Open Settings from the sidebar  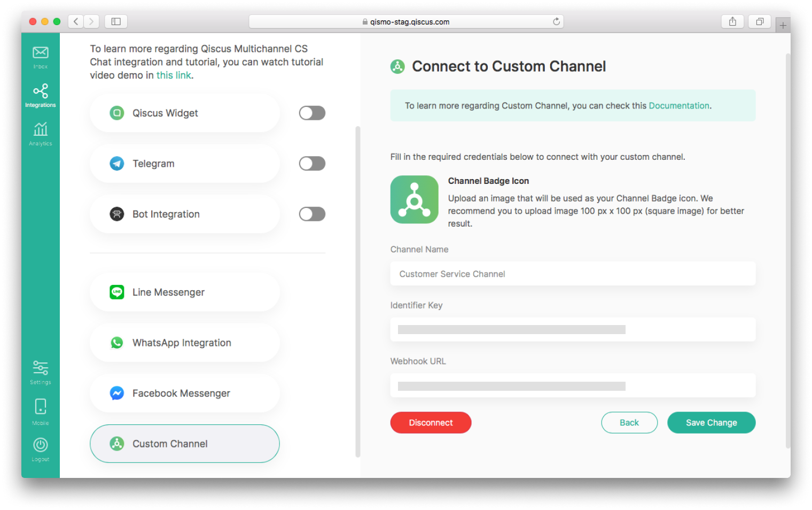pyautogui.click(x=41, y=368)
